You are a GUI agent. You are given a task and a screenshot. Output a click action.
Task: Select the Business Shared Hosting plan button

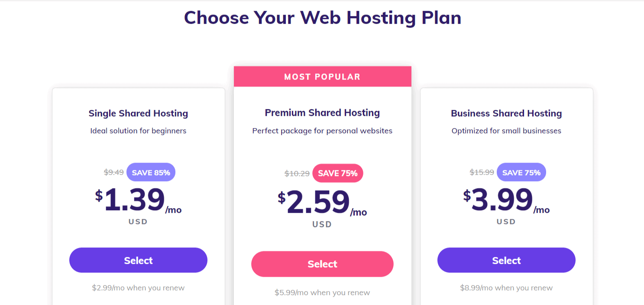pos(506,260)
